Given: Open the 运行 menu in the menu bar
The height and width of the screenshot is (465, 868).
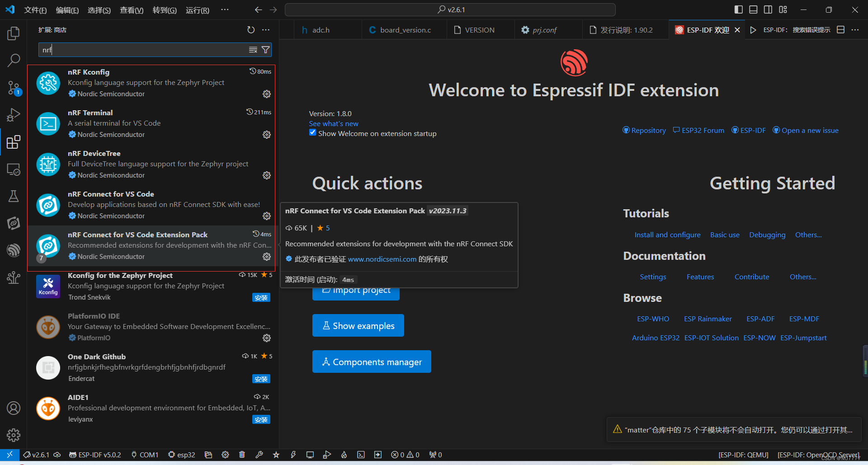Looking at the screenshot, I should click(197, 9).
